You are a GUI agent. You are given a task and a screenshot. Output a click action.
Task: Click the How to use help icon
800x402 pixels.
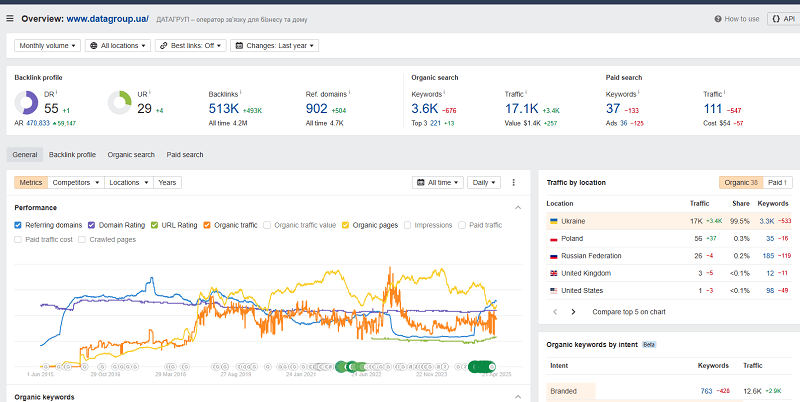pos(718,19)
